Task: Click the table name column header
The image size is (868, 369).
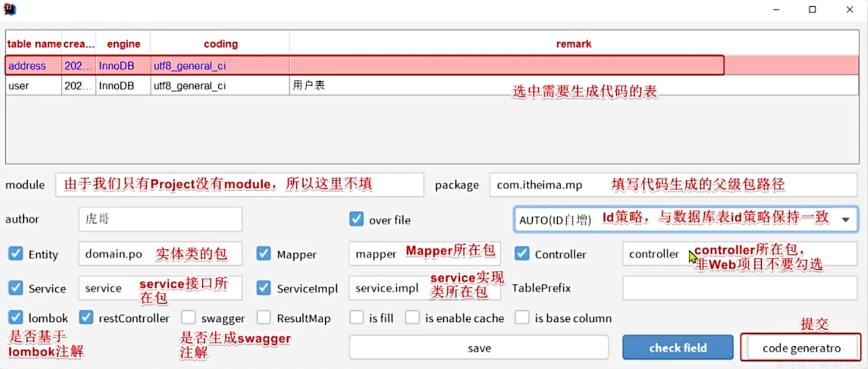Action: click(34, 44)
